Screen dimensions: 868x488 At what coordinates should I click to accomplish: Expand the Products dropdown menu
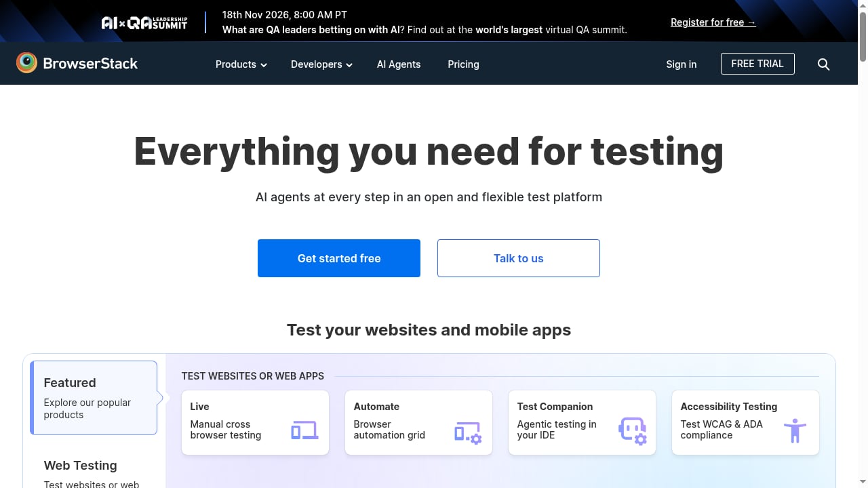pyautogui.click(x=241, y=64)
